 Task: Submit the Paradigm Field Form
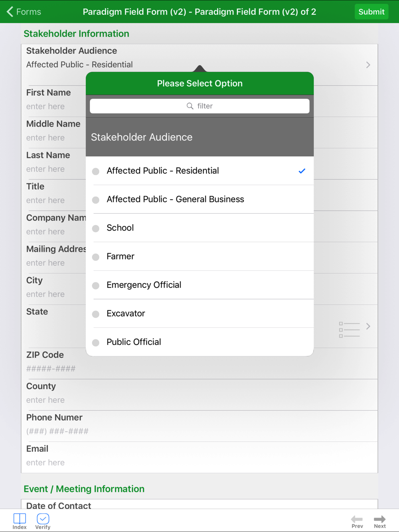click(371, 12)
